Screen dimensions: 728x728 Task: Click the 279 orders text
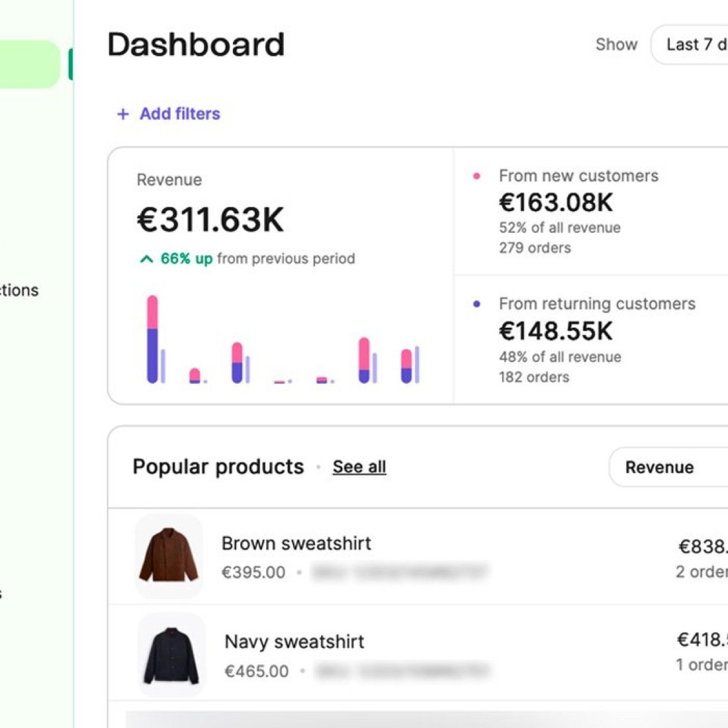click(535, 248)
